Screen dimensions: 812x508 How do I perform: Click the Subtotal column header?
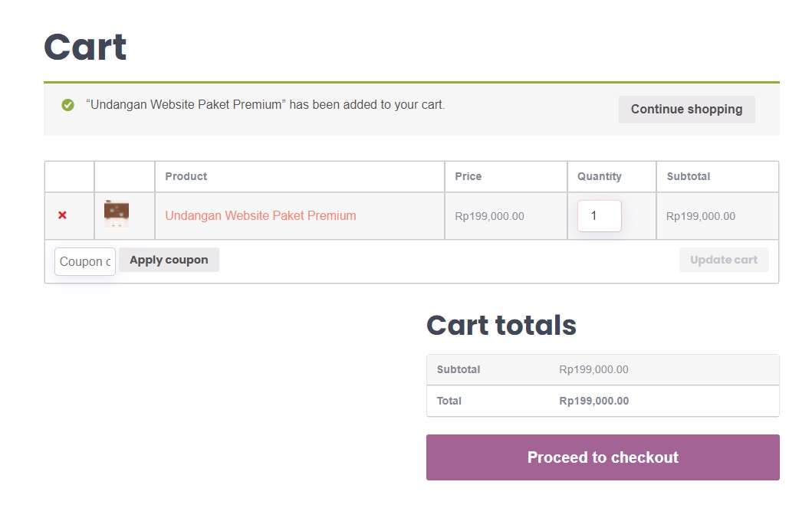(689, 176)
